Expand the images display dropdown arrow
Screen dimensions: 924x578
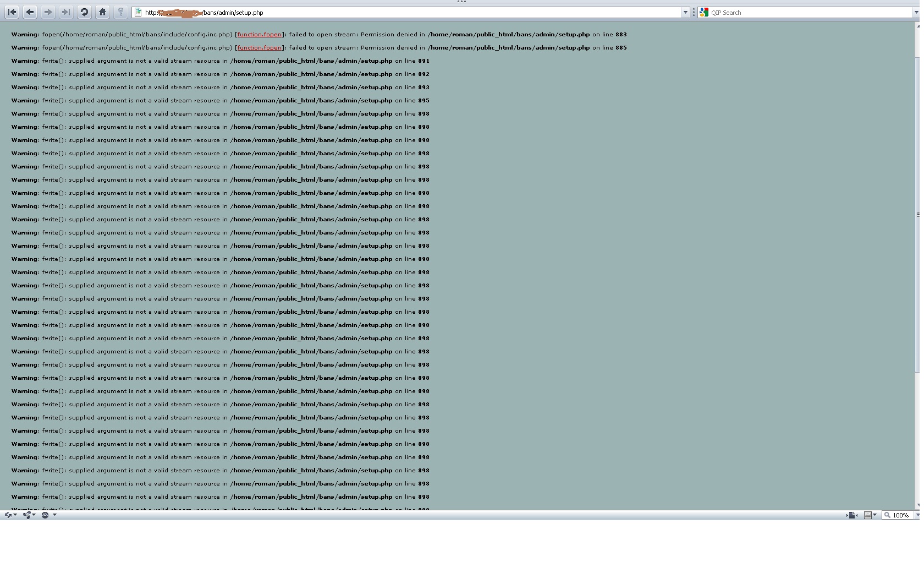(x=875, y=515)
